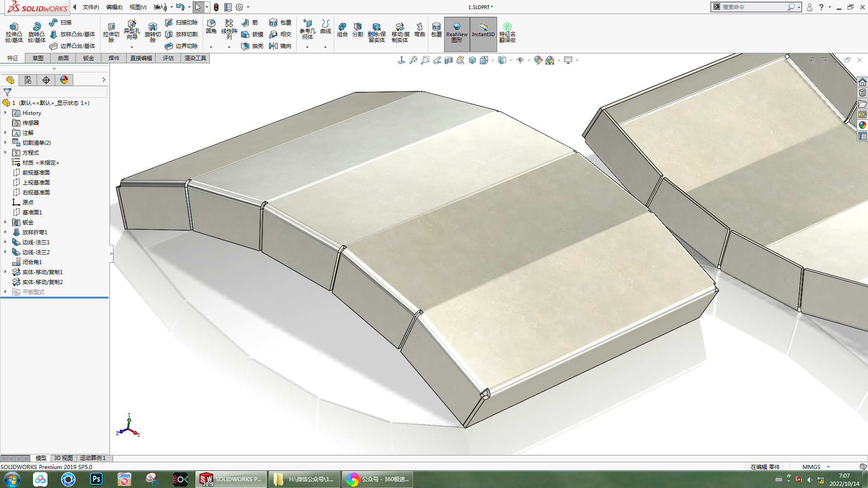Expand the Body-Move/Copy1 (实体-移动/复制1) feature
Viewport: 868px width, 488px height.
click(x=5, y=272)
